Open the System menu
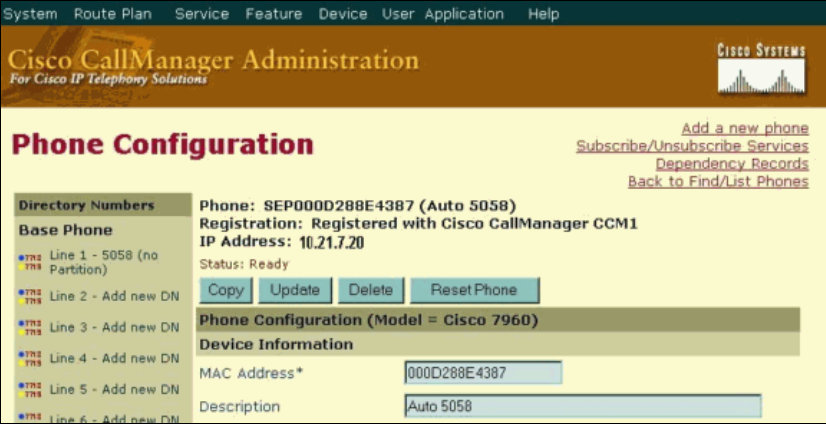 click(30, 14)
